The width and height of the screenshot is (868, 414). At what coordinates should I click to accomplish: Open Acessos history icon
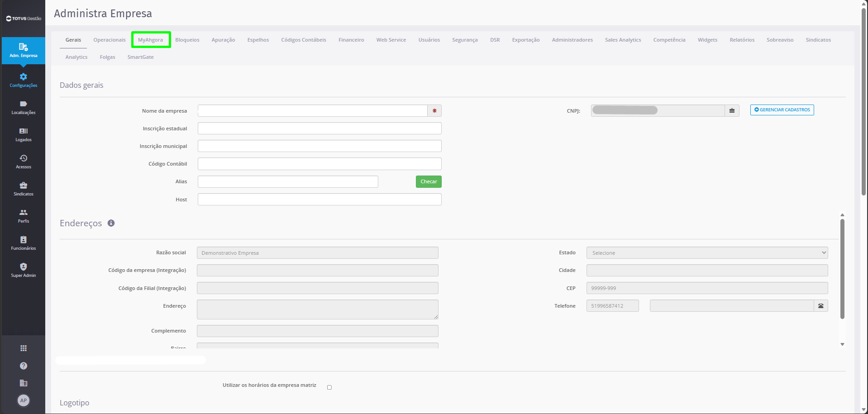24,158
